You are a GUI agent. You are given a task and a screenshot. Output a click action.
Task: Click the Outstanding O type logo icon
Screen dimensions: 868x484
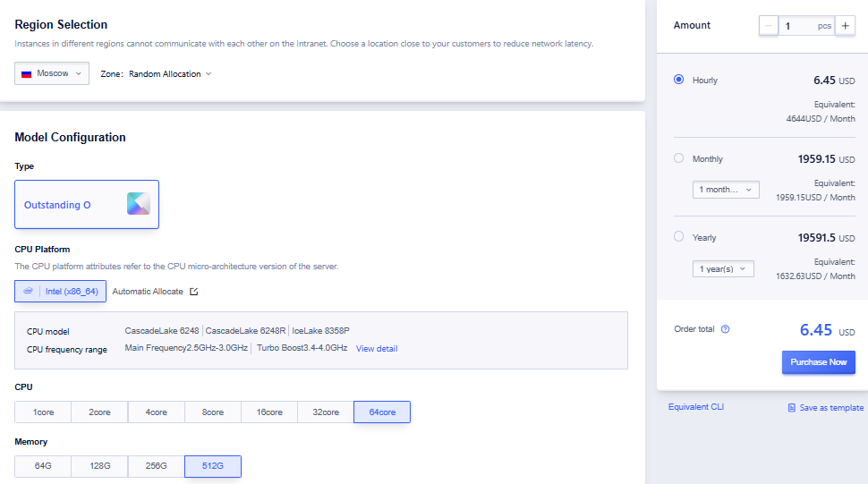(x=138, y=204)
